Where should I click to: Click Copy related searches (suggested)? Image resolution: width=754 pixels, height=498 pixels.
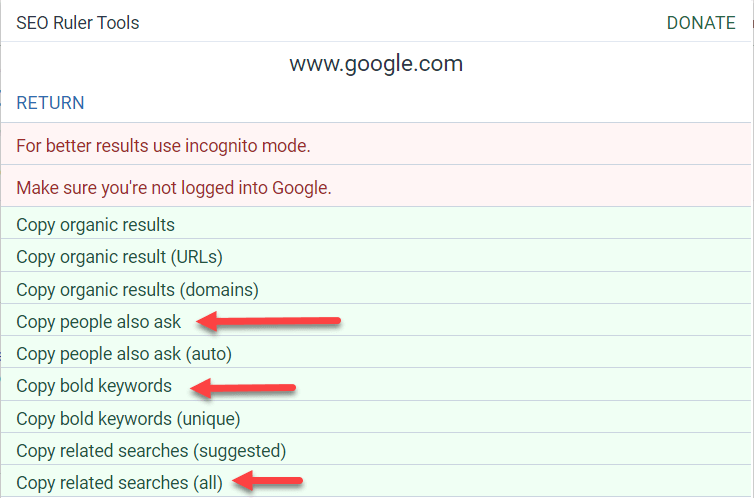click(376, 449)
